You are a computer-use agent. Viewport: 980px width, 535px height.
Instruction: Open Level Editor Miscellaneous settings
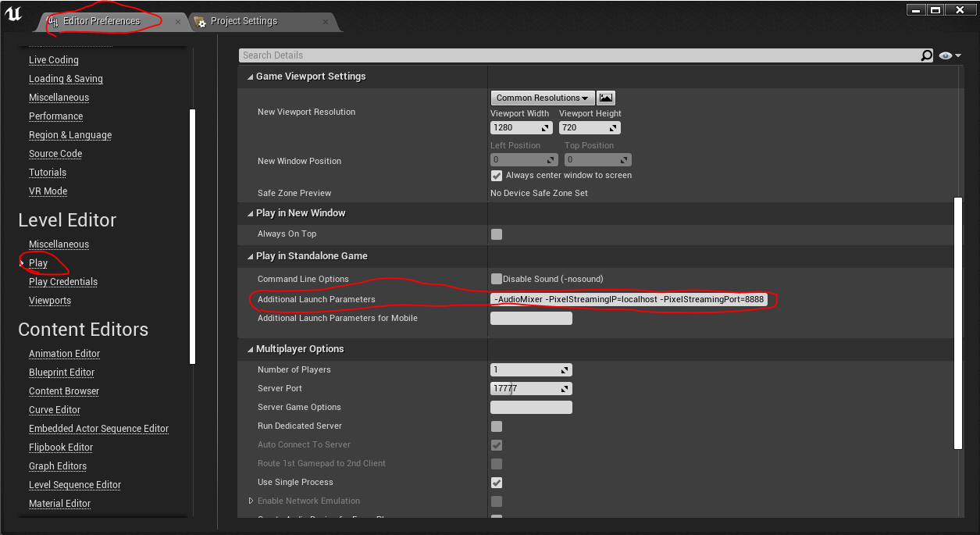[59, 244]
